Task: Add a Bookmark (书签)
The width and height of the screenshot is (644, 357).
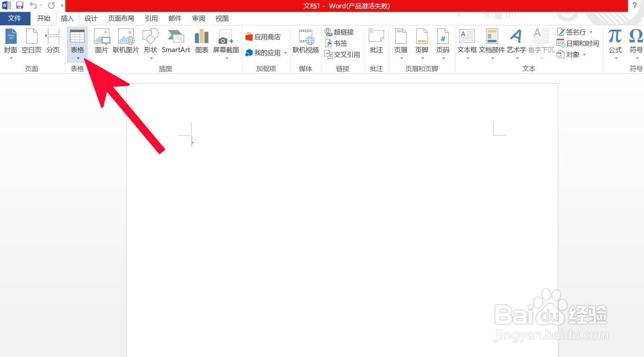Action: [x=336, y=43]
